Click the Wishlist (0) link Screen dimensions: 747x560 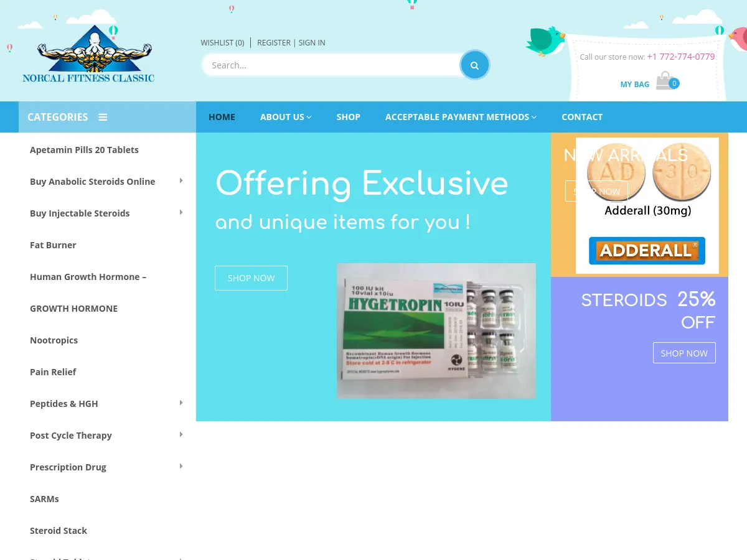(222, 43)
